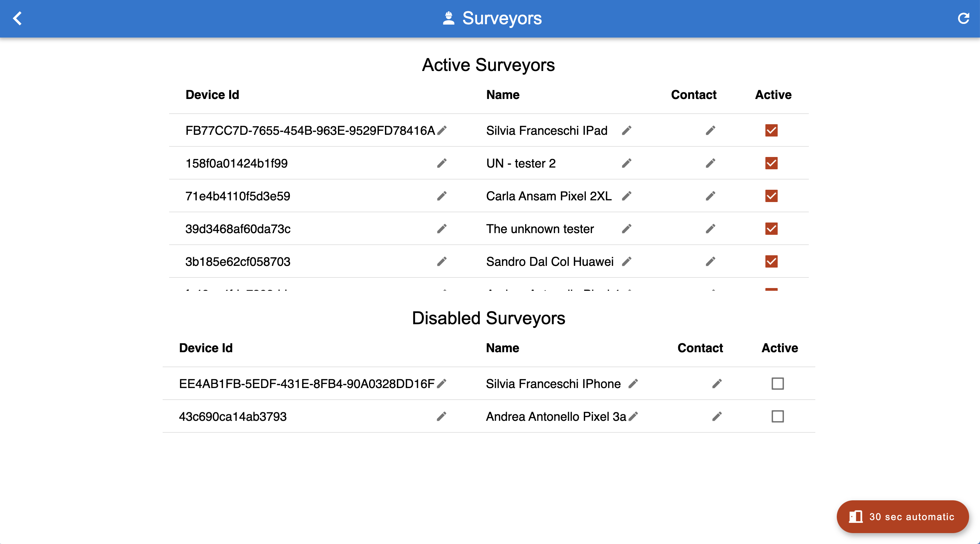Edit name Silvia Franceschi IPad
This screenshot has width=980, height=544.
tap(627, 131)
